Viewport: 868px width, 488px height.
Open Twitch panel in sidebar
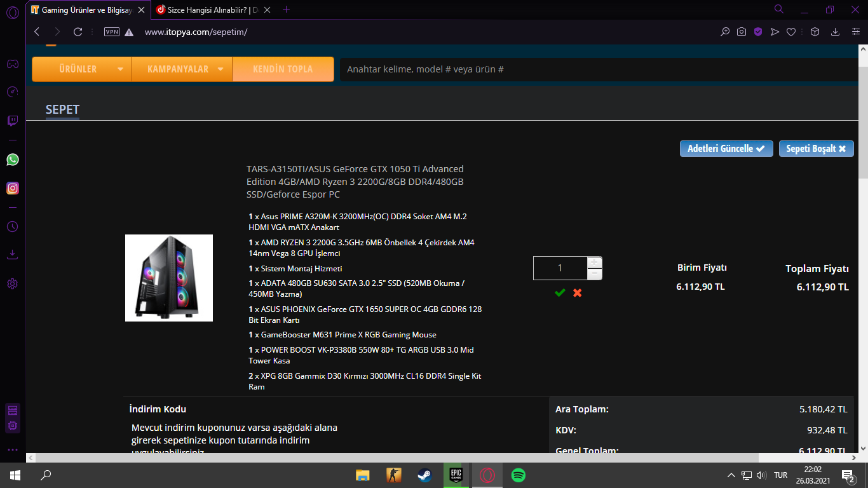point(12,121)
